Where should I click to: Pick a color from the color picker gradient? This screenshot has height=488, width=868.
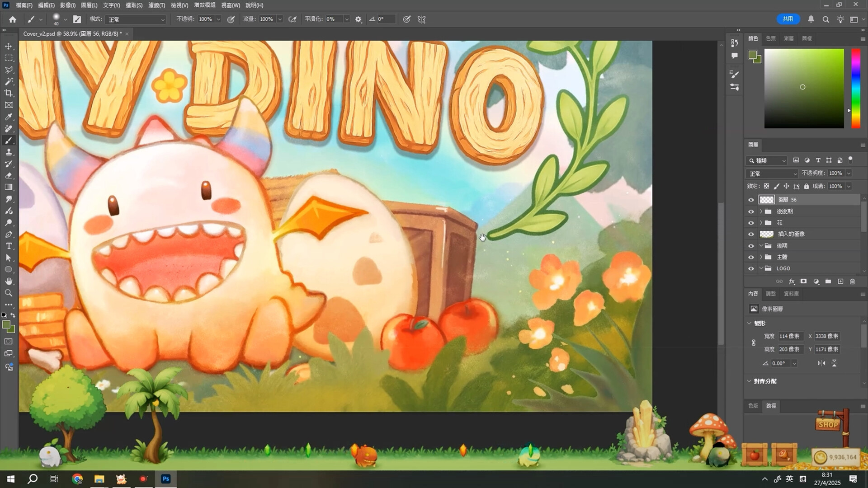click(x=804, y=87)
